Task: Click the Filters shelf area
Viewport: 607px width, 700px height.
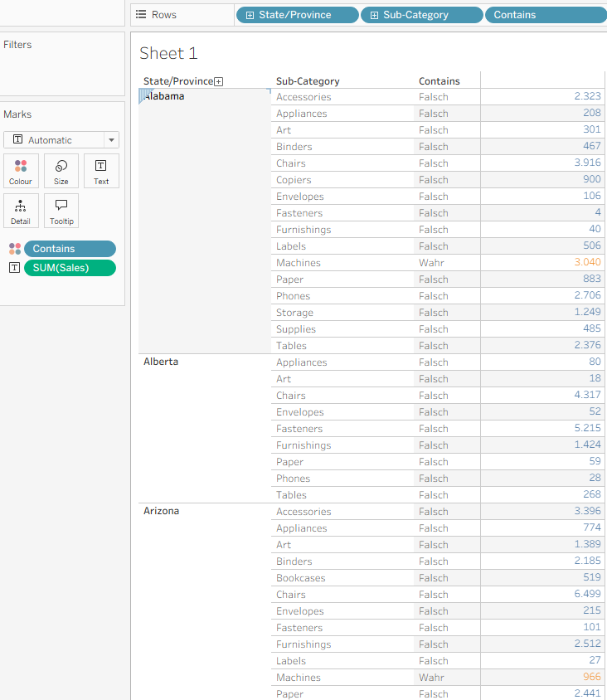Action: tap(62, 70)
